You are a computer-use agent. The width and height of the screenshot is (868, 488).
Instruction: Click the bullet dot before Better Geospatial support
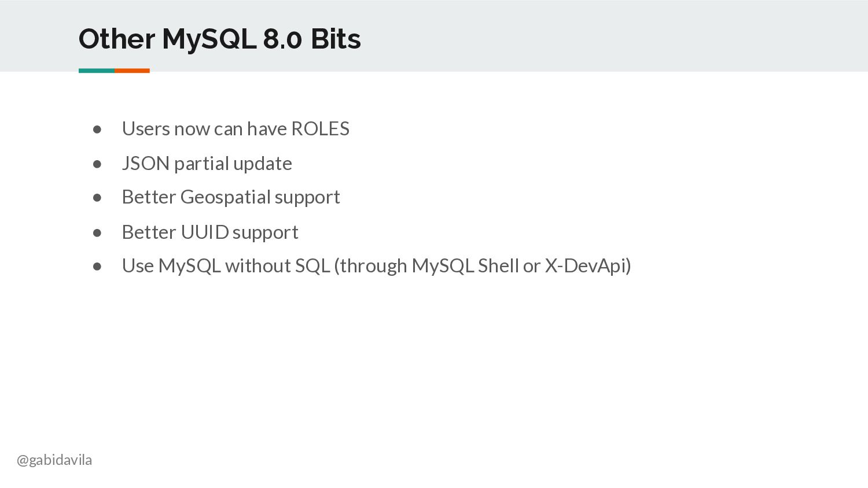pyautogui.click(x=97, y=198)
